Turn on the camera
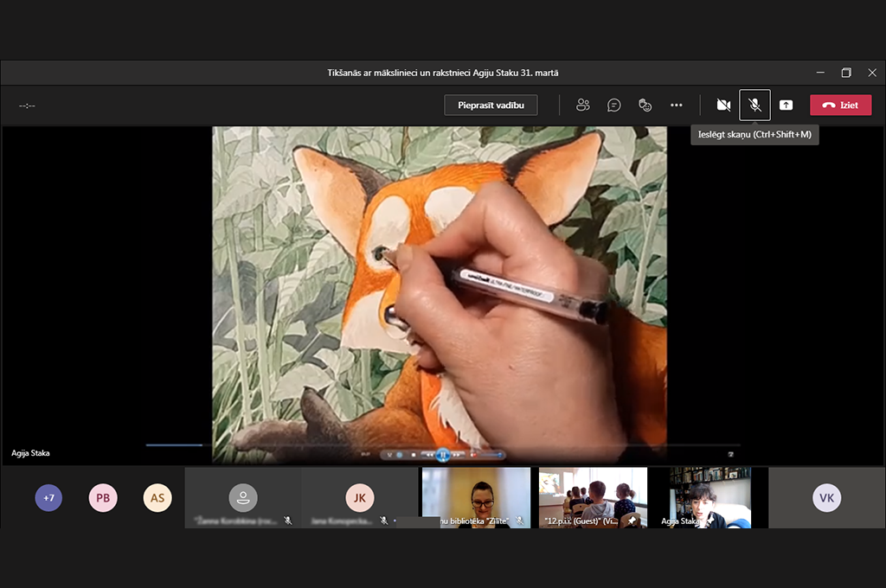886x588 pixels. coord(723,105)
